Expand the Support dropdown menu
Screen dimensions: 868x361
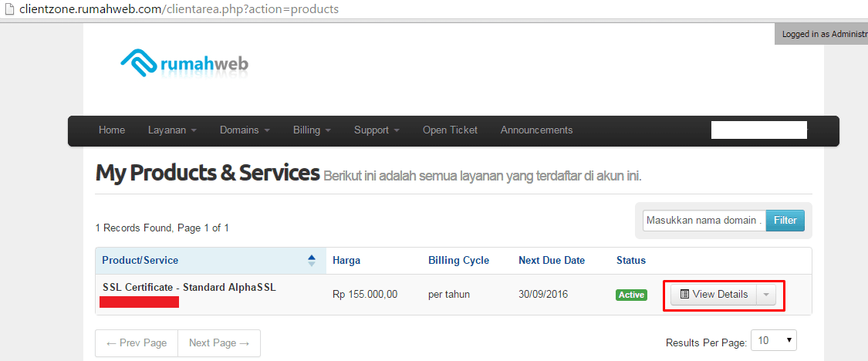point(377,130)
